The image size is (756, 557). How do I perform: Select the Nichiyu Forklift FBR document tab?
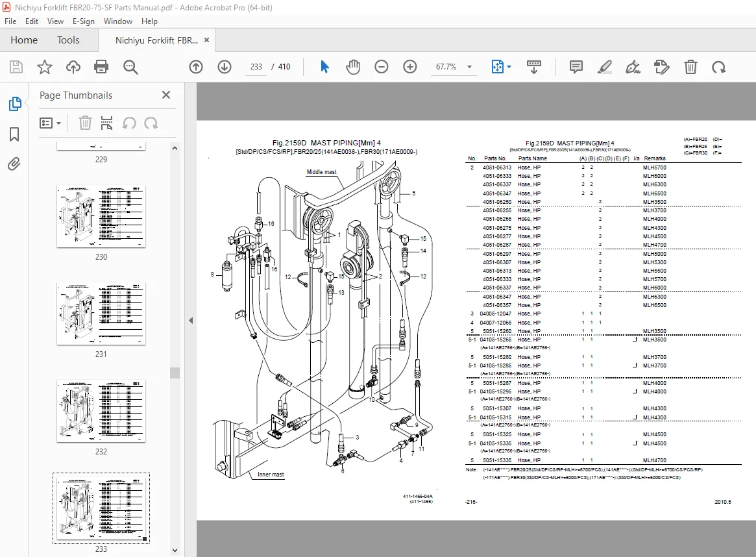pyautogui.click(x=156, y=40)
